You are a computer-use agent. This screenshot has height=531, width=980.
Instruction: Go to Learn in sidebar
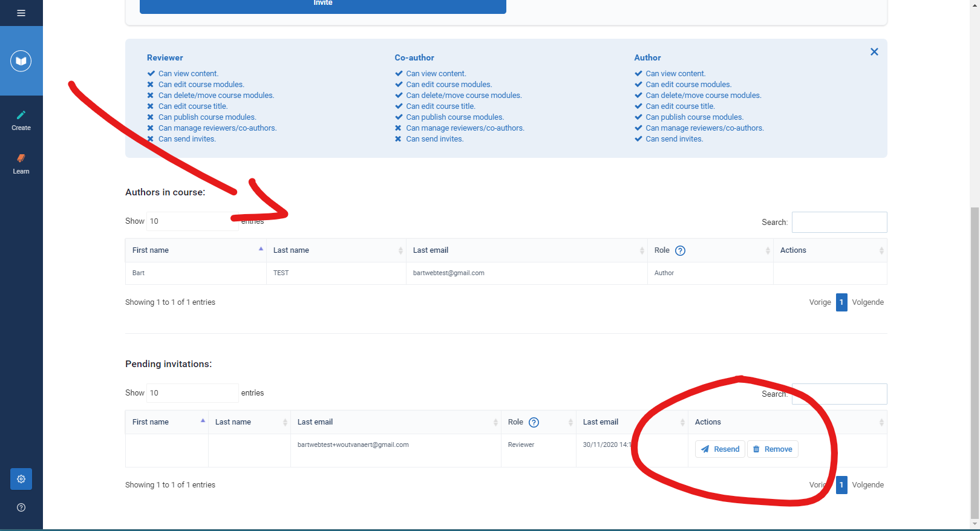(x=21, y=164)
